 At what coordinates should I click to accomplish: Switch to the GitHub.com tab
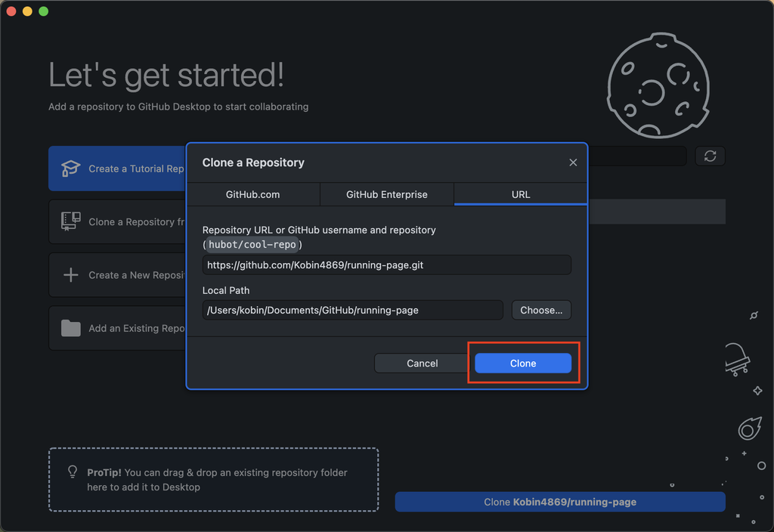point(253,194)
